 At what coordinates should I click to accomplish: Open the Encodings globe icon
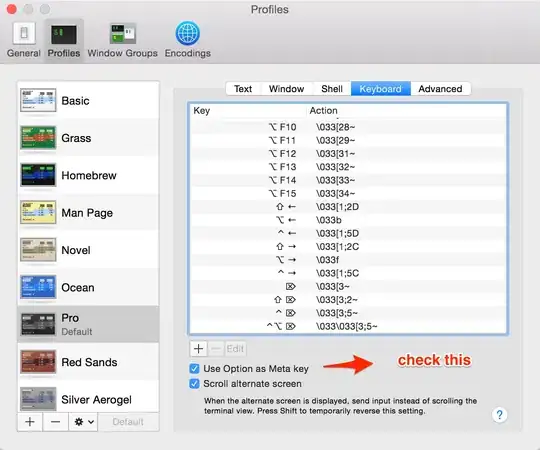tap(188, 33)
